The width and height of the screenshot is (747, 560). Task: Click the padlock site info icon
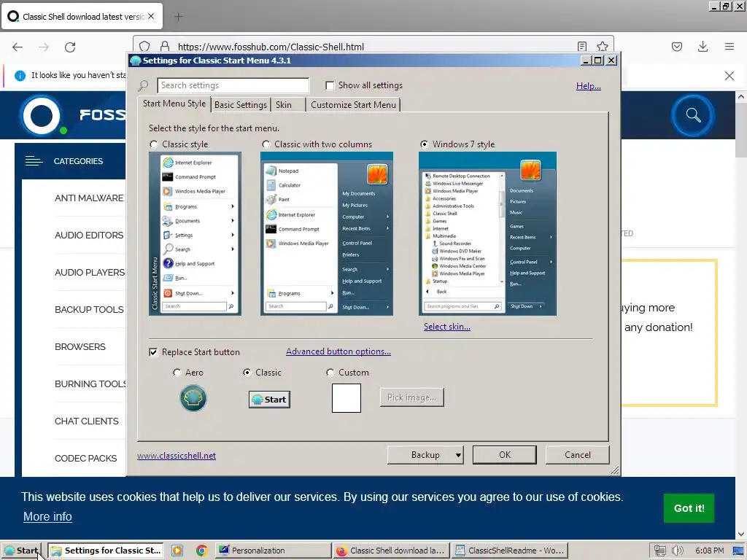(x=165, y=46)
